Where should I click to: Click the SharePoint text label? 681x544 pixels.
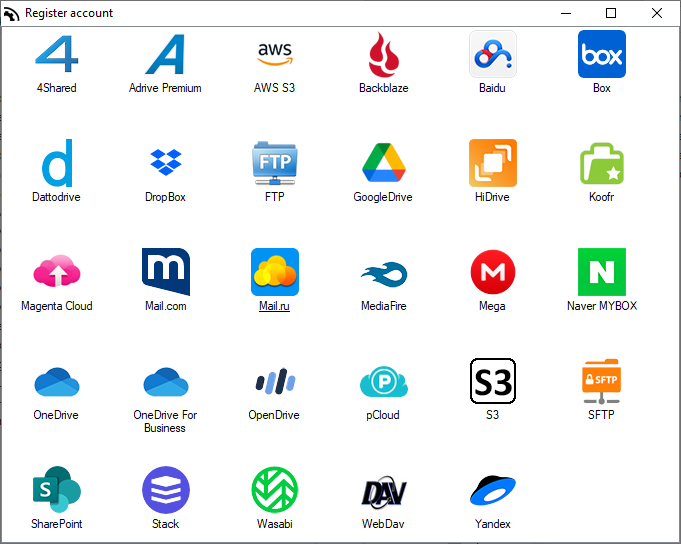56,524
